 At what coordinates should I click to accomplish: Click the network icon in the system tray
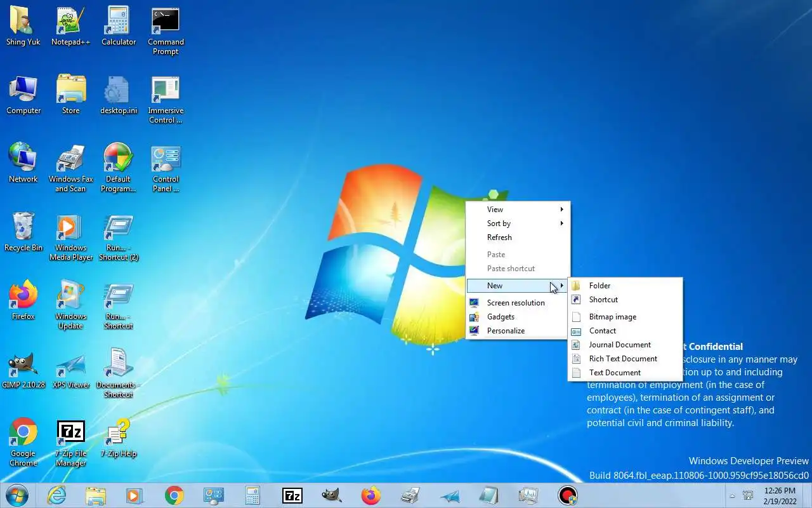pos(748,495)
